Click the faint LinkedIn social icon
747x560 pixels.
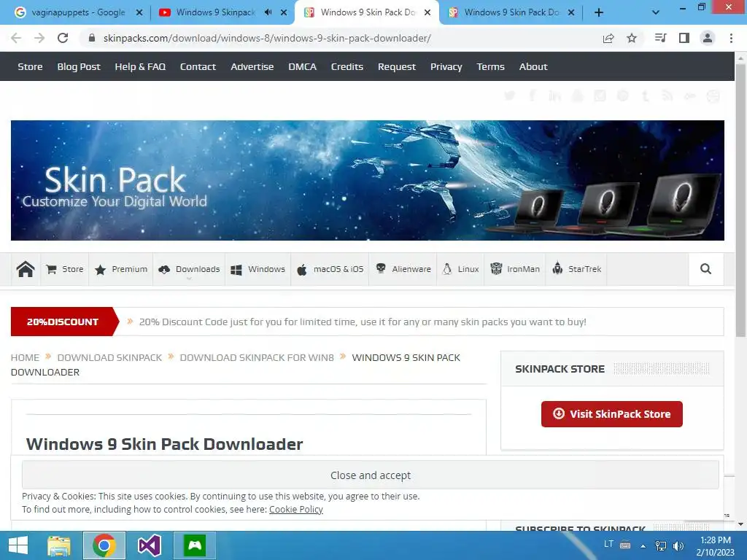tap(554, 96)
